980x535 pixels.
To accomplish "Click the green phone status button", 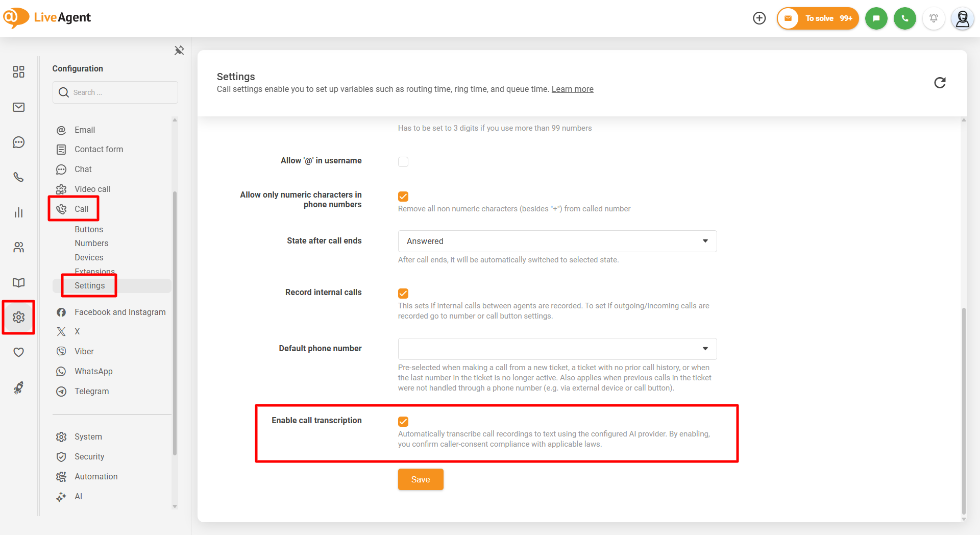I will (904, 18).
